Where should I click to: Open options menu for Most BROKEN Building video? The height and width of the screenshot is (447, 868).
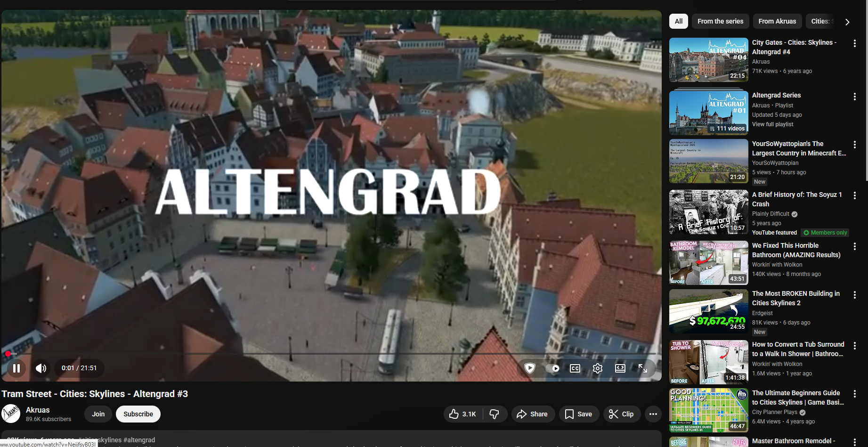point(855,294)
